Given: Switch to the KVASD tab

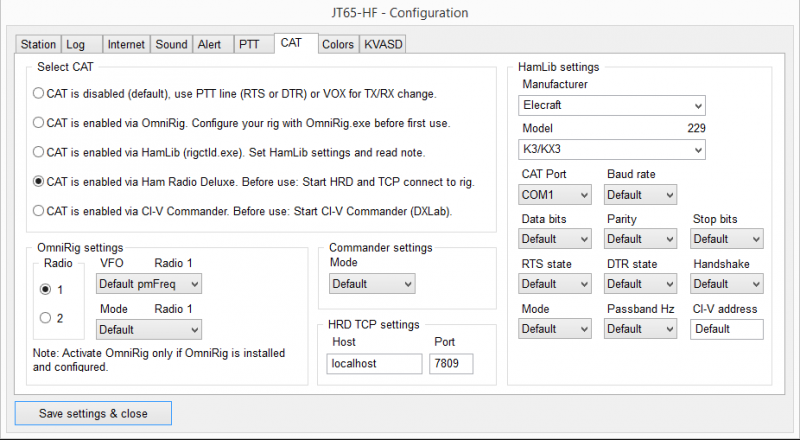Looking at the screenshot, I should [x=384, y=44].
